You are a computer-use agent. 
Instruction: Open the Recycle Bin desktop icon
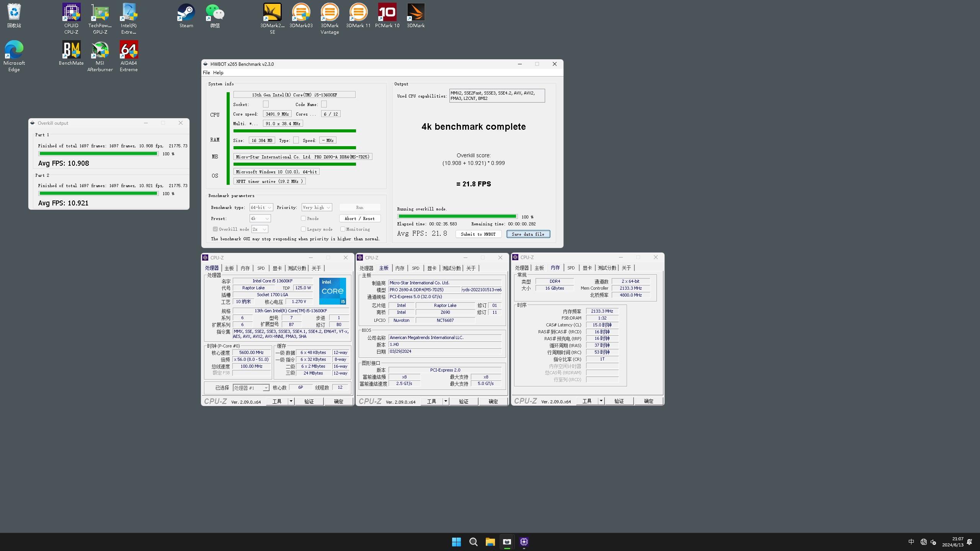14,16
